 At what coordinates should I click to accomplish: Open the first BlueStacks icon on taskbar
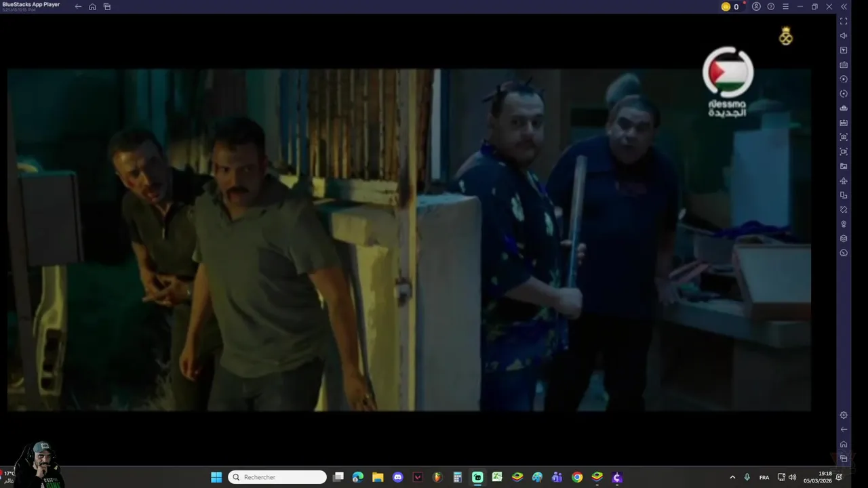point(517,477)
